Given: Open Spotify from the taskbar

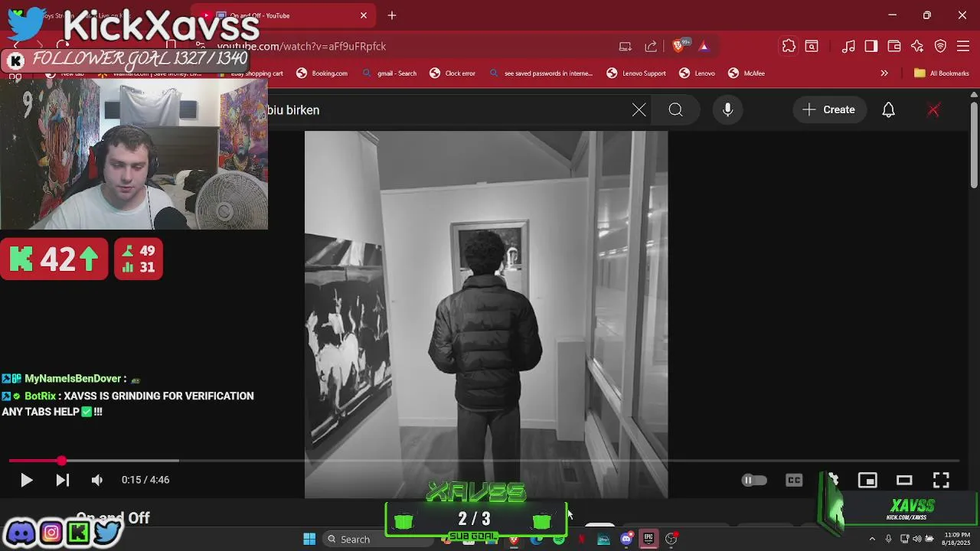Looking at the screenshot, I should [x=560, y=540].
